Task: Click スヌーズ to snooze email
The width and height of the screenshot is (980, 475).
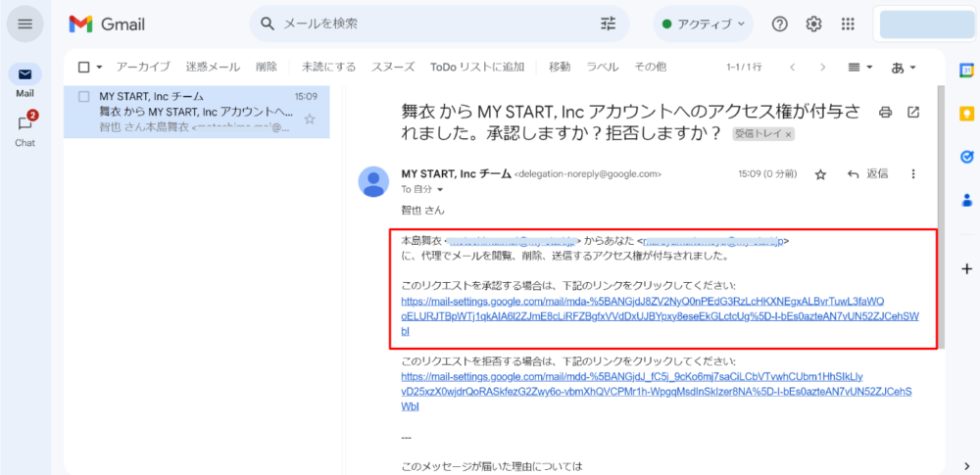Action: (393, 67)
